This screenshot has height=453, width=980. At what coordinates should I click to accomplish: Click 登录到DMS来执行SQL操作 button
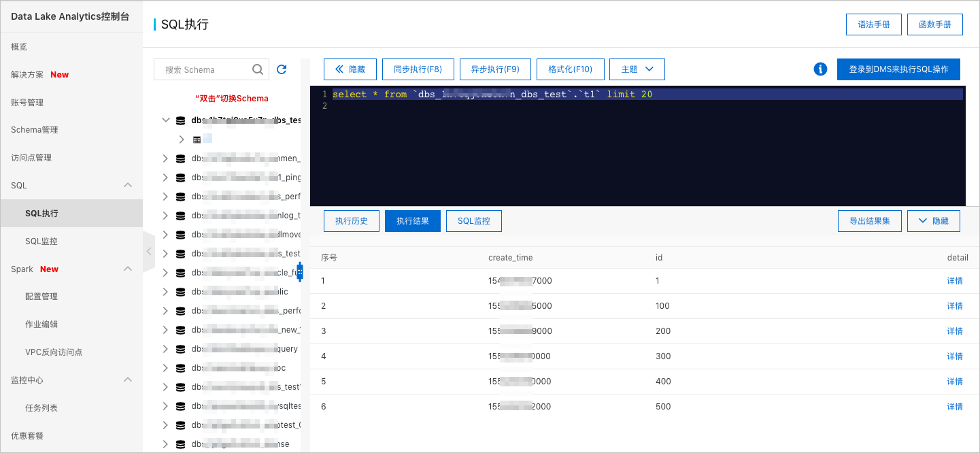tap(898, 69)
